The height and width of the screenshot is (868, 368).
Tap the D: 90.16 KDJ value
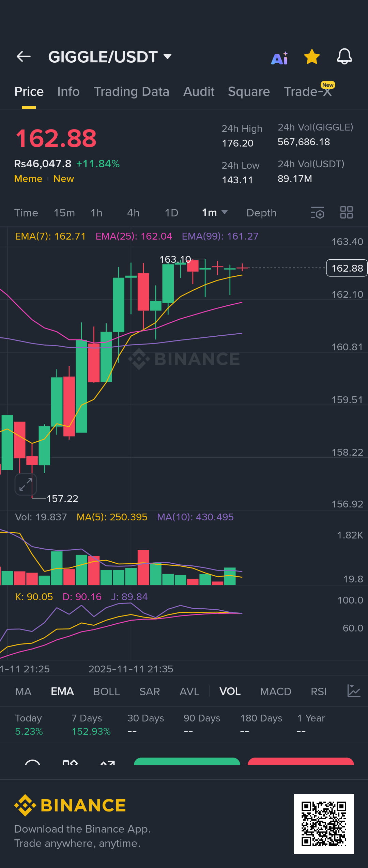[82, 597]
